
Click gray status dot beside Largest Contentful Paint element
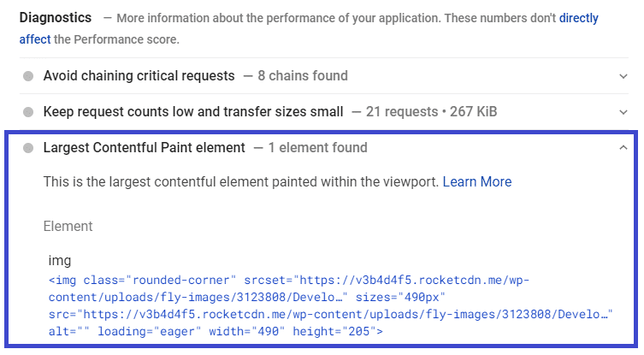[28, 148]
